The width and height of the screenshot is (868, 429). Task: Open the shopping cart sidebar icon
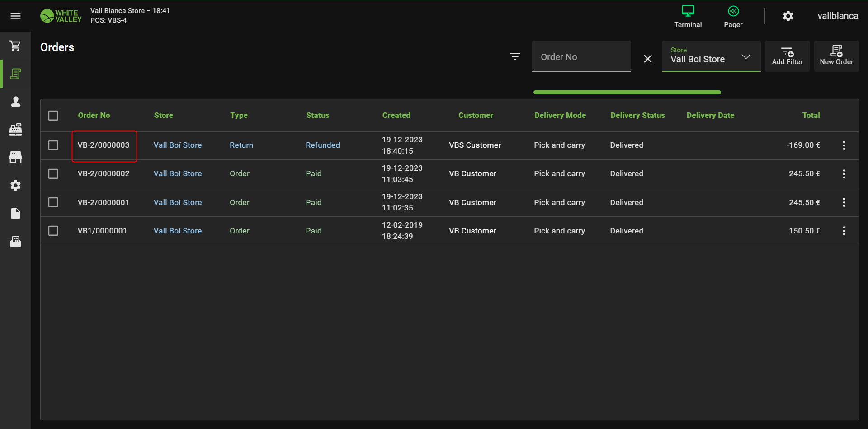point(16,46)
